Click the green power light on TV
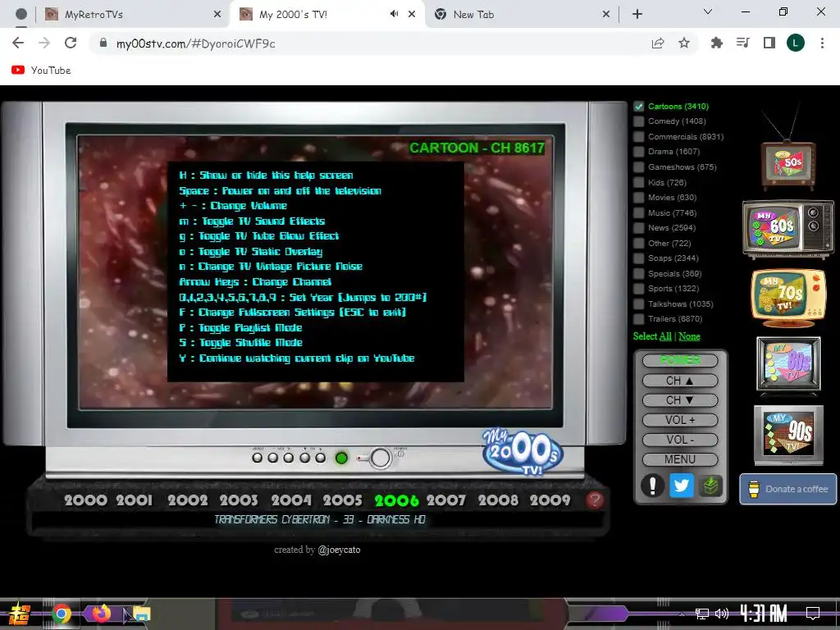 341,458
